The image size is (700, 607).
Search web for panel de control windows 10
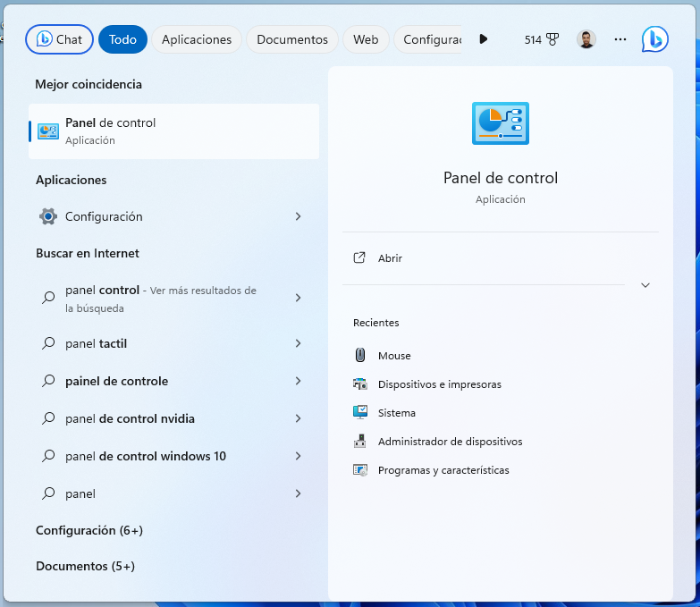coord(173,456)
